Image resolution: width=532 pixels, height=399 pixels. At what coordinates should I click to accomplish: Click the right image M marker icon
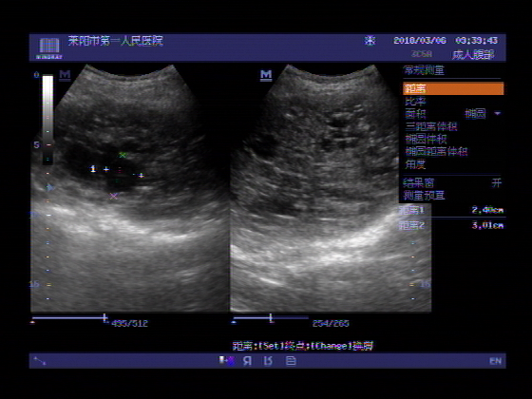click(x=266, y=75)
